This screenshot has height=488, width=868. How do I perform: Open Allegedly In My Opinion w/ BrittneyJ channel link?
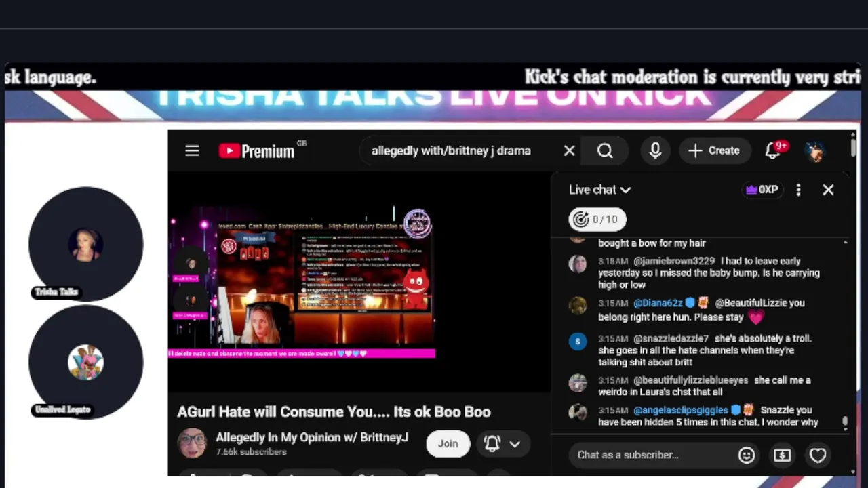(x=312, y=437)
